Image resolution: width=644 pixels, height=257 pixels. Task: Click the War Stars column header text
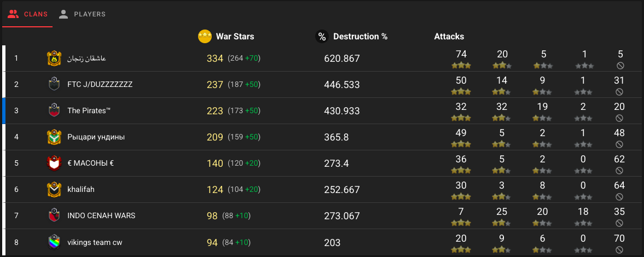(x=235, y=37)
